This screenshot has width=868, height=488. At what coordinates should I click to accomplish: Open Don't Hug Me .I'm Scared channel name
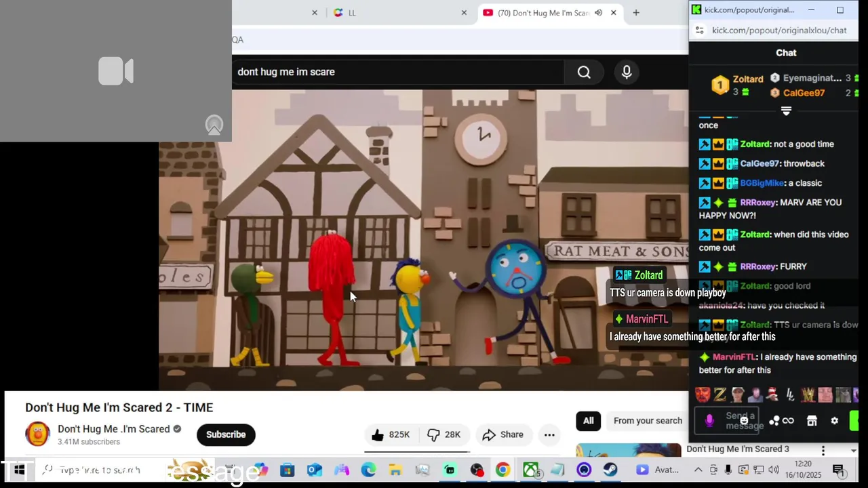point(113,429)
